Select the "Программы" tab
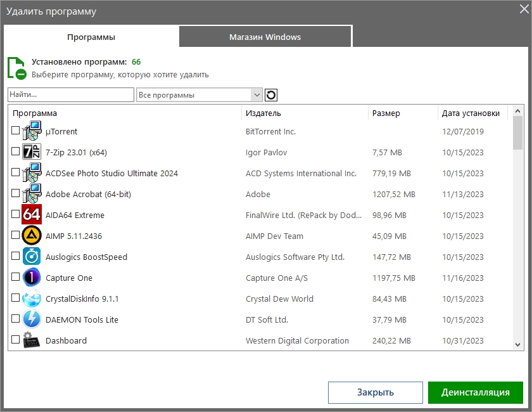 point(91,37)
